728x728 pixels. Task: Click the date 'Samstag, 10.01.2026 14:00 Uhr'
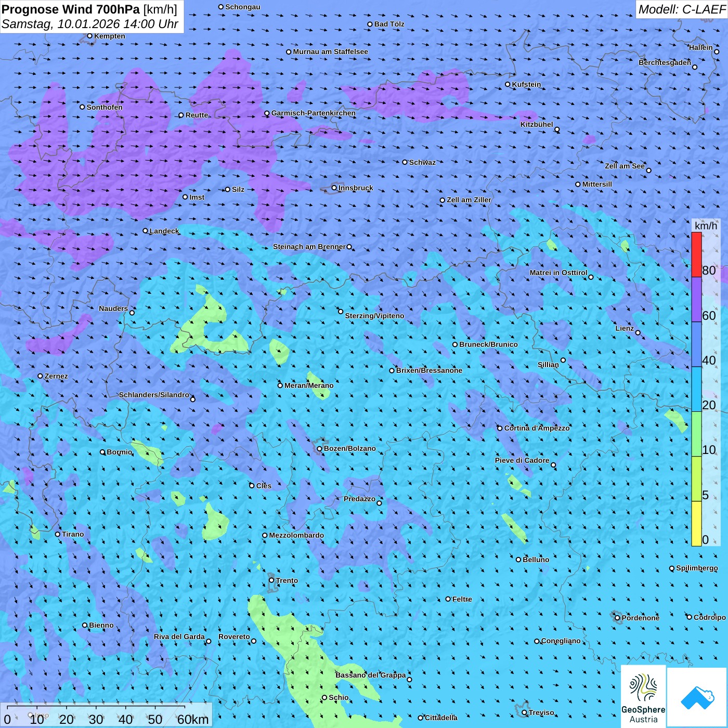(90, 24)
